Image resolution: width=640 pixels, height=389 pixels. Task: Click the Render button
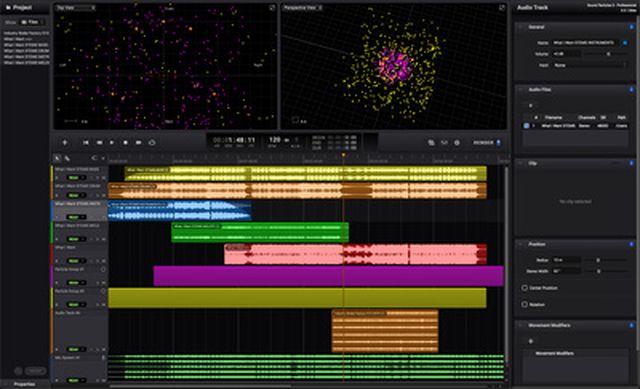(483, 142)
